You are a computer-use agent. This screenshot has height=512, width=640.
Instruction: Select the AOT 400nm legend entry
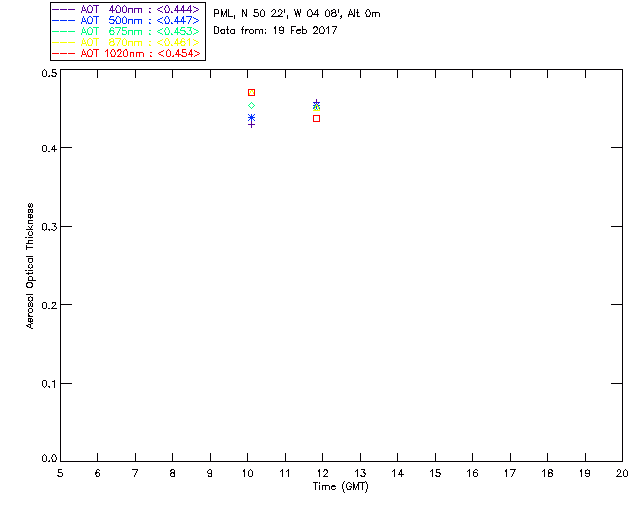[126, 9]
